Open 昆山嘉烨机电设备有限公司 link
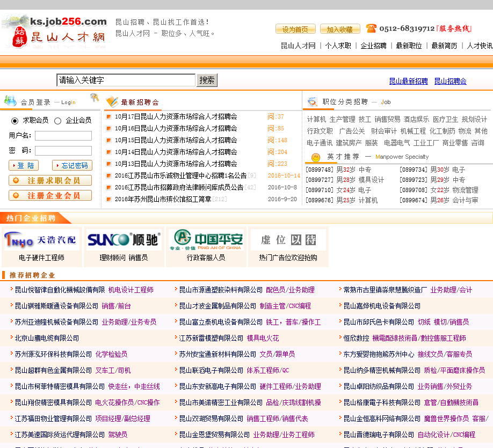Screen dimensions: 493x448 382,306
